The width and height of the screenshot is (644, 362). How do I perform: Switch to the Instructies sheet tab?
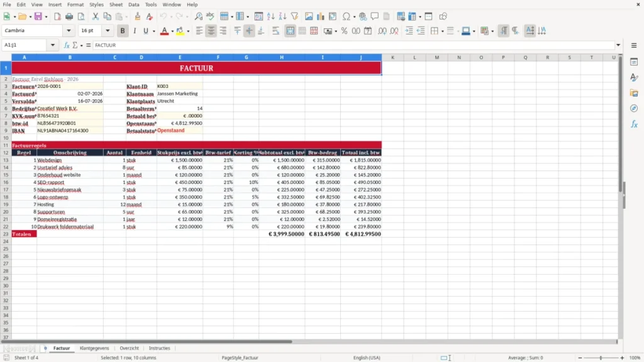pos(159,348)
